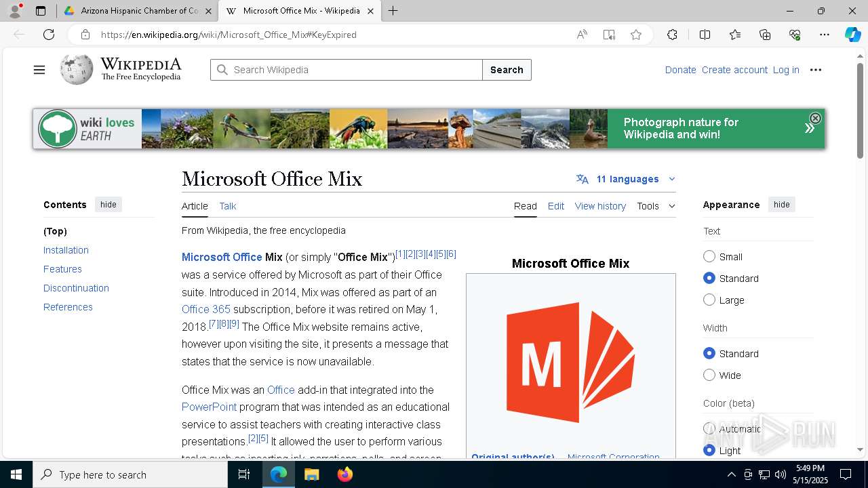Click the Windows Start button

16,474
